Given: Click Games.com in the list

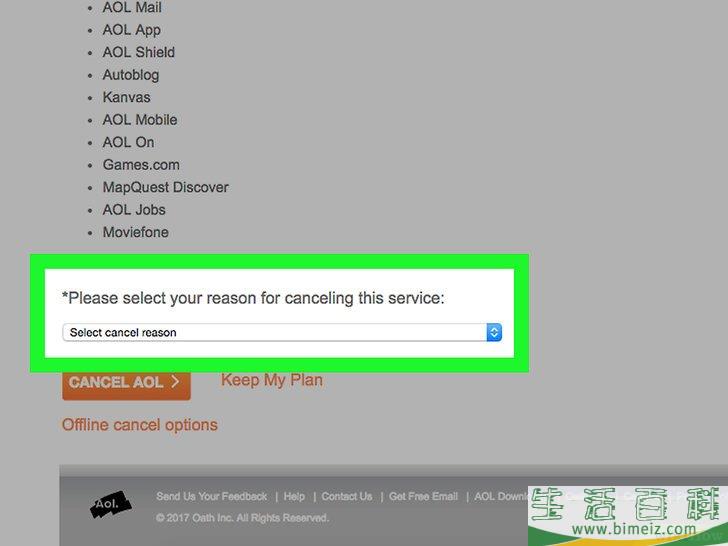Looking at the screenshot, I should (141, 165).
